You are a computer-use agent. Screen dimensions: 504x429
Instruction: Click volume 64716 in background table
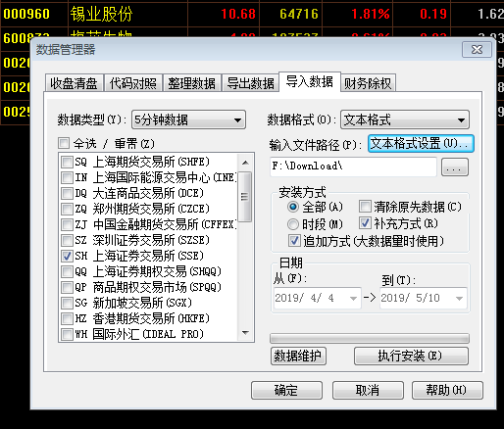pyautogui.click(x=299, y=14)
